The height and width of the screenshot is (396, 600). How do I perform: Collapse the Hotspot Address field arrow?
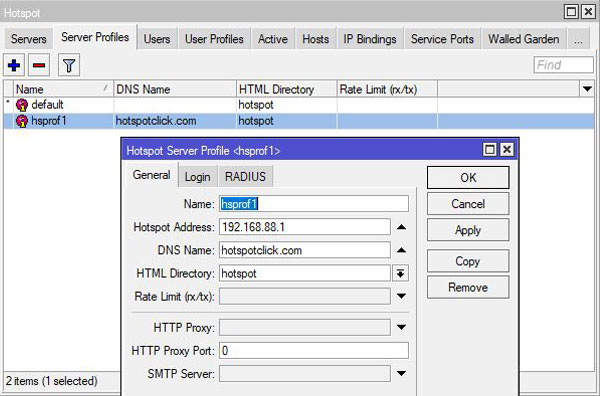click(401, 227)
